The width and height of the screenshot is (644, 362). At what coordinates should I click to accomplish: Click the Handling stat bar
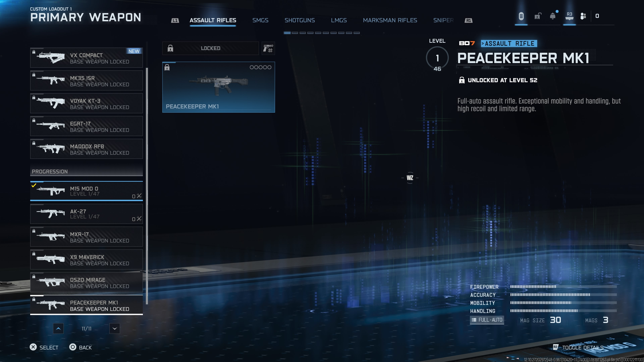point(563,311)
